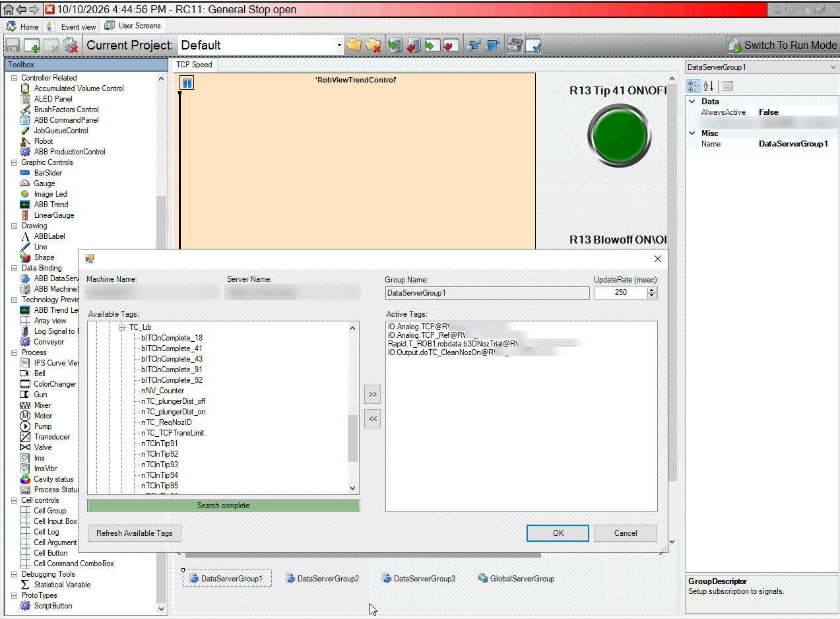
Task: Click the delete project folder icon
Action: coord(373,46)
